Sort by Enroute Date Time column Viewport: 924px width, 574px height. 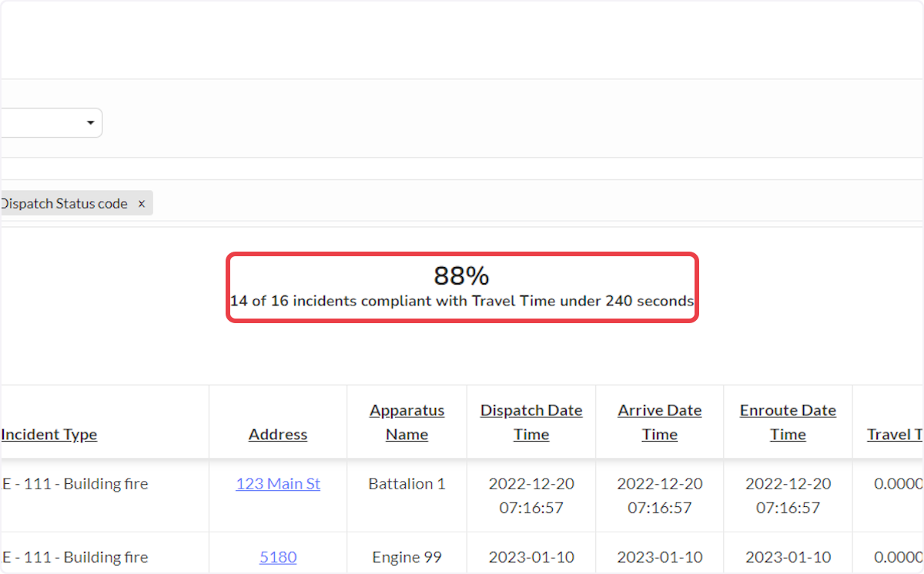[x=788, y=422]
